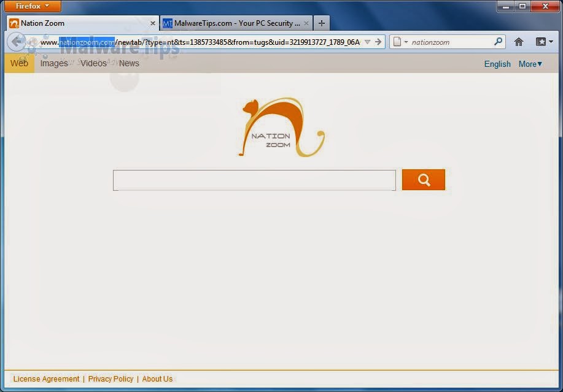Open the License Agreement link
The image size is (563, 392).
coord(46,379)
